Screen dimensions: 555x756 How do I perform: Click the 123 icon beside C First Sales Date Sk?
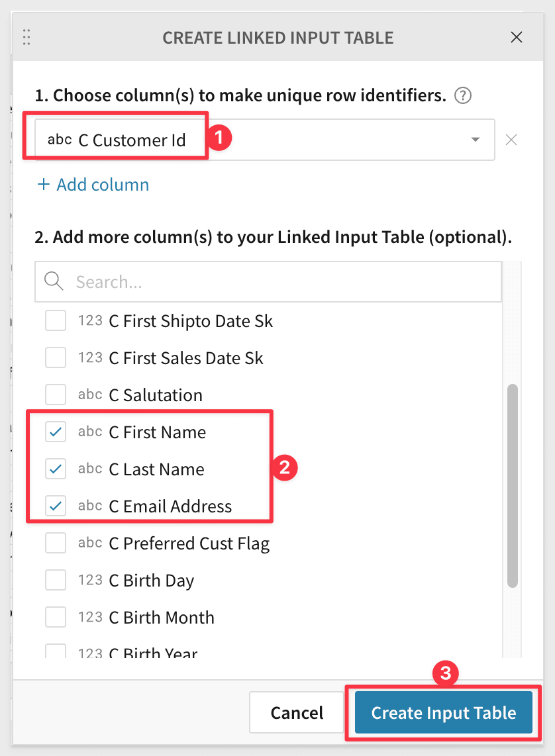(x=89, y=358)
